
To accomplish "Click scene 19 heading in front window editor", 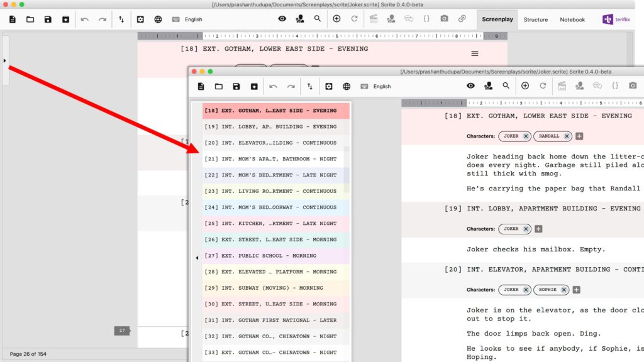I will (553, 209).
